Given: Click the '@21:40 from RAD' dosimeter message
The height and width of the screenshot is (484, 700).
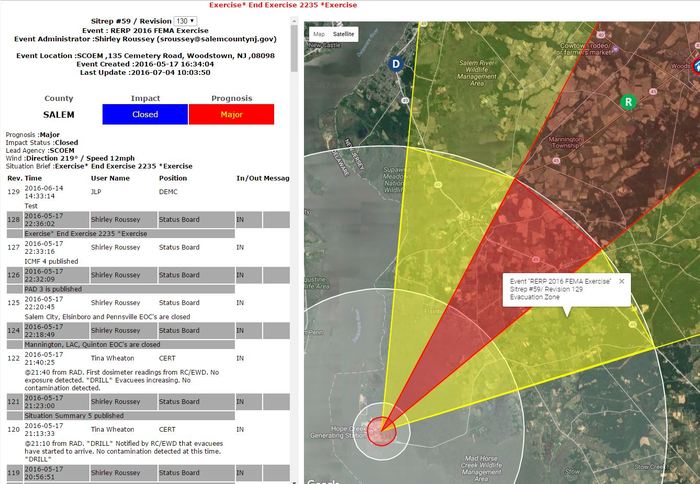Looking at the screenshot, I should click(121, 380).
